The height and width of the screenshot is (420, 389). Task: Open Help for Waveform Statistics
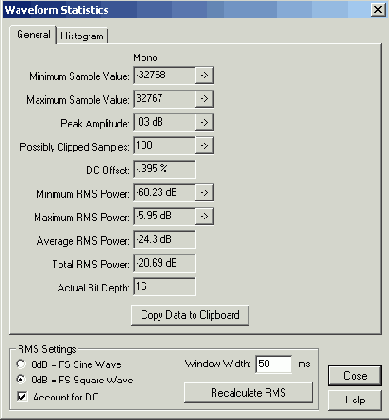(x=355, y=400)
